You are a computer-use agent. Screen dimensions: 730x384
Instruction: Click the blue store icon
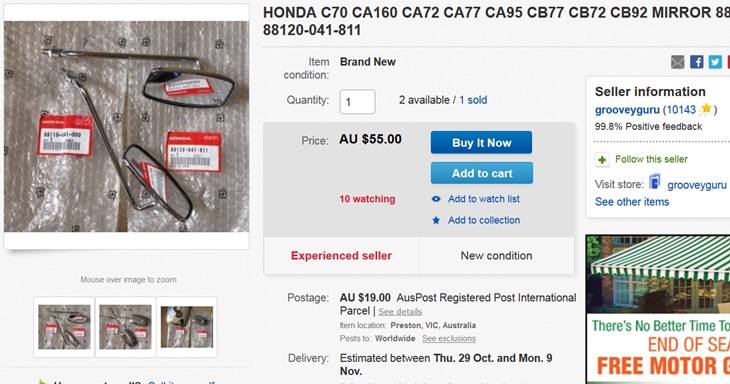(x=655, y=182)
